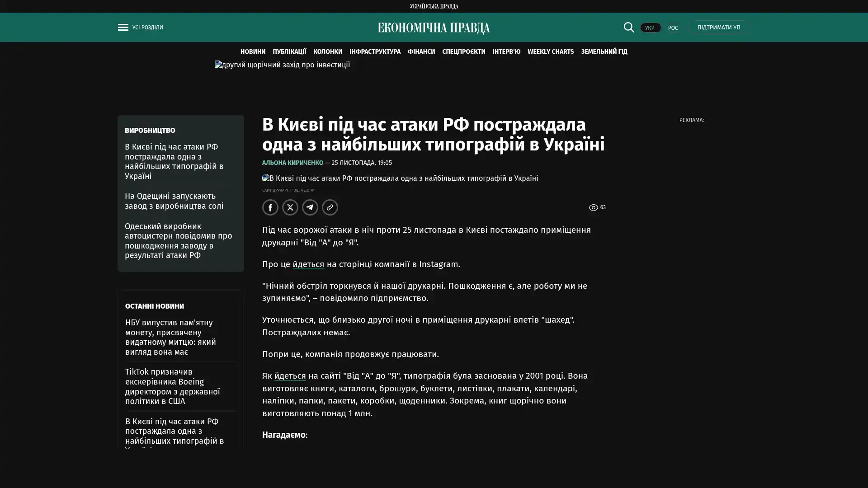Click the investment event banner image

click(x=282, y=65)
